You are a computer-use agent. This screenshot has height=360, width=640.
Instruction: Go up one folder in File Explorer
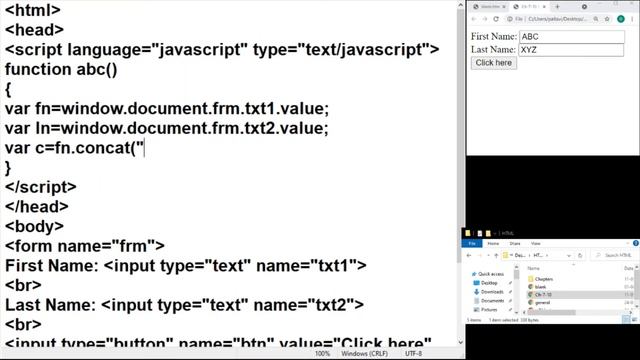coord(496,255)
